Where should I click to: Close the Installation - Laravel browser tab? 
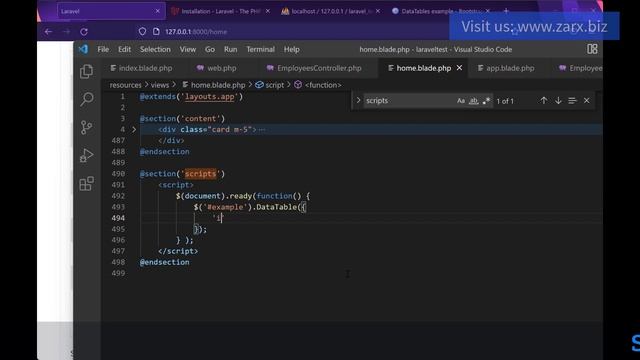tap(268, 11)
